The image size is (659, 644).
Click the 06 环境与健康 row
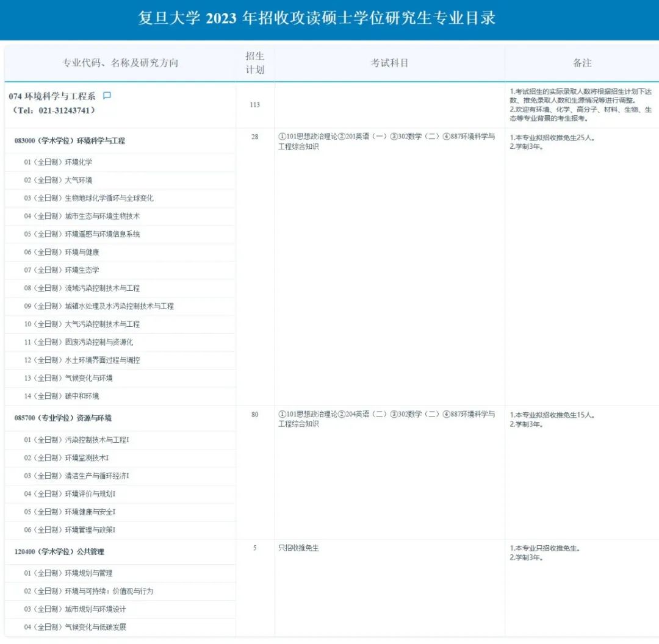pyautogui.click(x=62, y=252)
